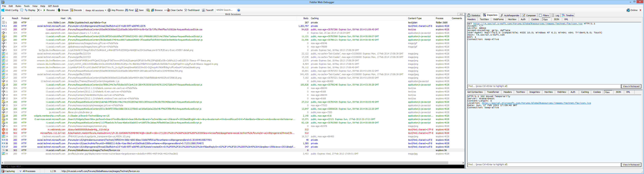Click View in Notepad for the request
Screen dimensions: 644x174
631,86
